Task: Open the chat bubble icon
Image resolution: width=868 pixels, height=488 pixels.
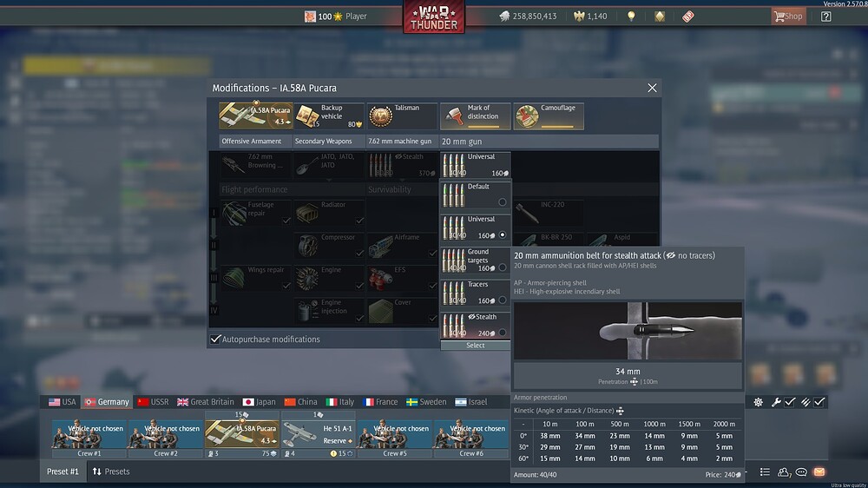Action: pyautogui.click(x=801, y=472)
